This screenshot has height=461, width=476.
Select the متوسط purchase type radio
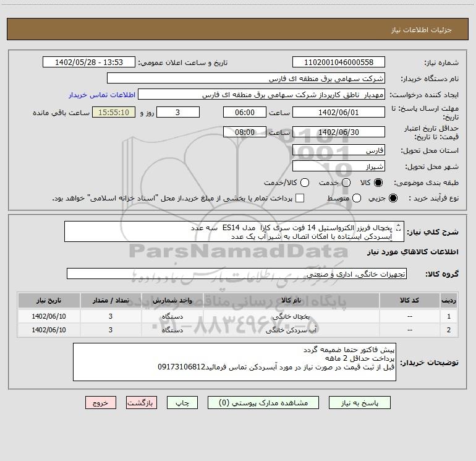357,198
